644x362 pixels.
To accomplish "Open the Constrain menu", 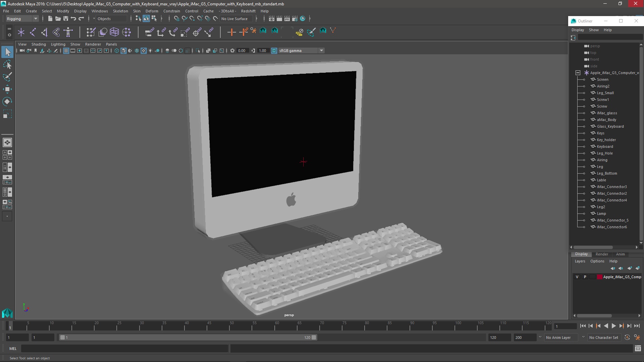I will pos(172,11).
